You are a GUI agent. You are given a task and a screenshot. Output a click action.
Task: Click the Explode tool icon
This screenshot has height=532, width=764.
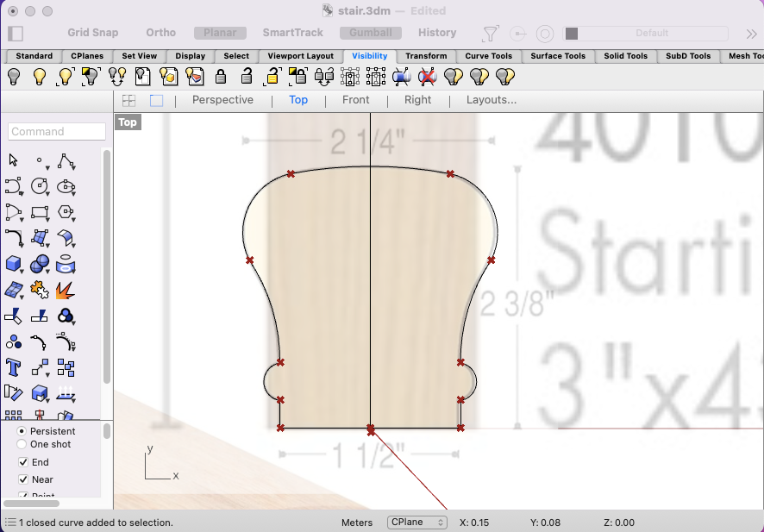click(66, 290)
